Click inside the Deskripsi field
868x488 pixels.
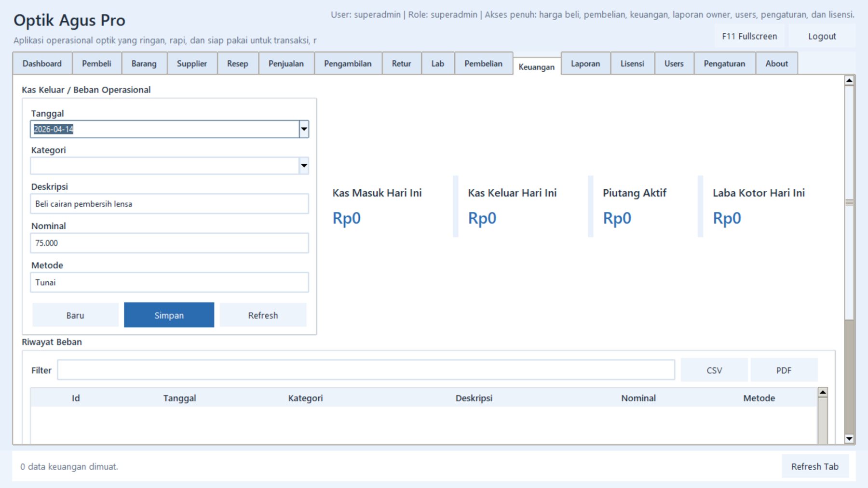pos(169,204)
